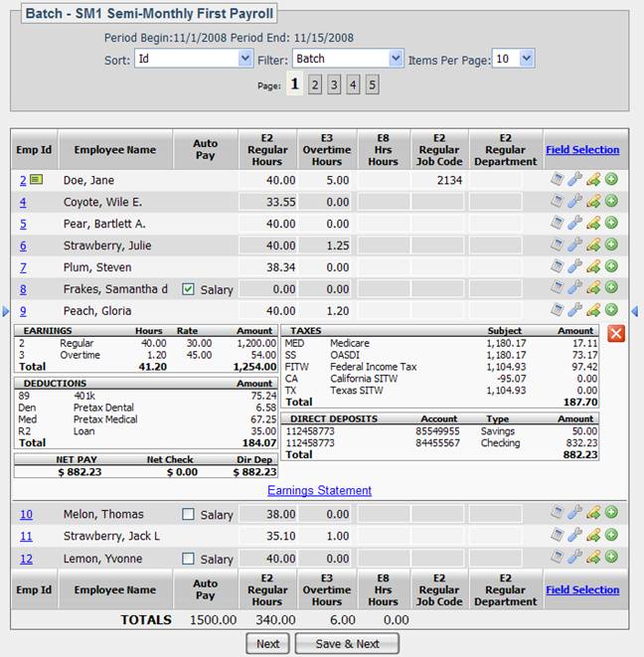
Task: Uncheck Salary auto pay for Frakes, Samantha
Action: [188, 289]
